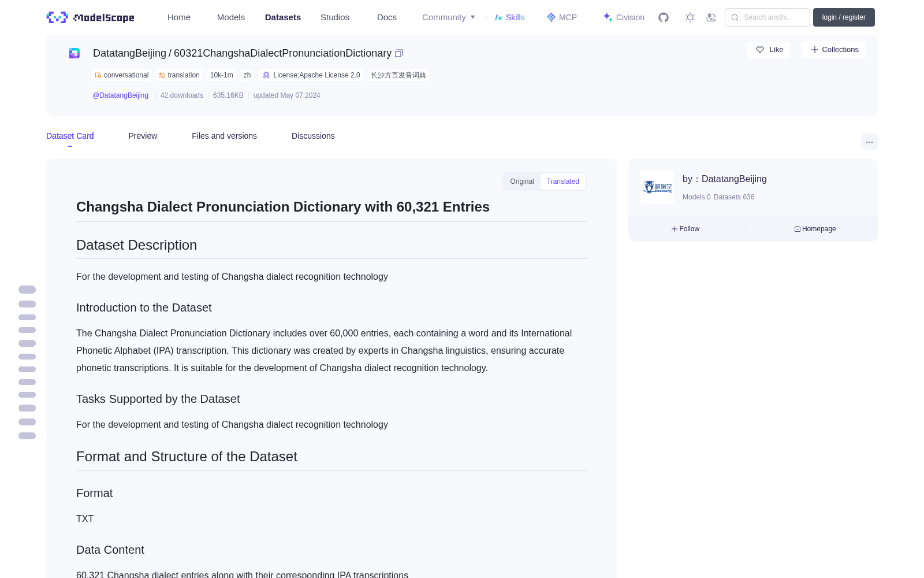Open the GitHub icon link

664,17
